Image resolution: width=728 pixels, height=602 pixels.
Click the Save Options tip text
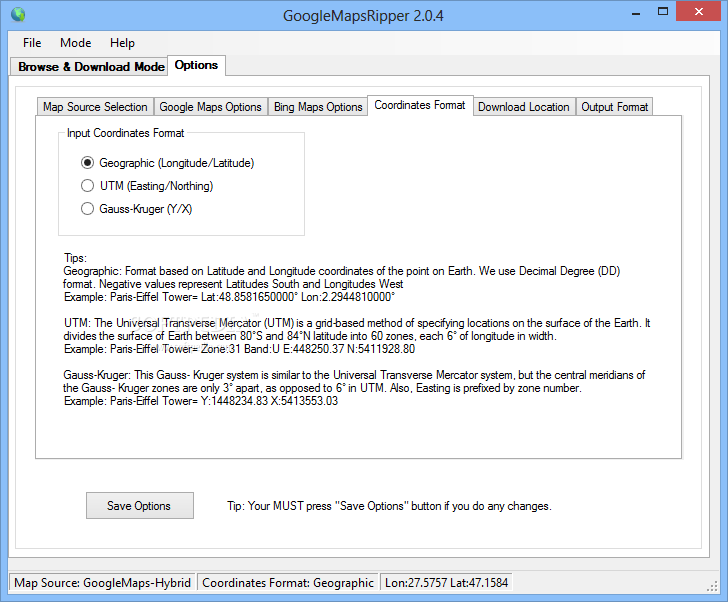(389, 506)
